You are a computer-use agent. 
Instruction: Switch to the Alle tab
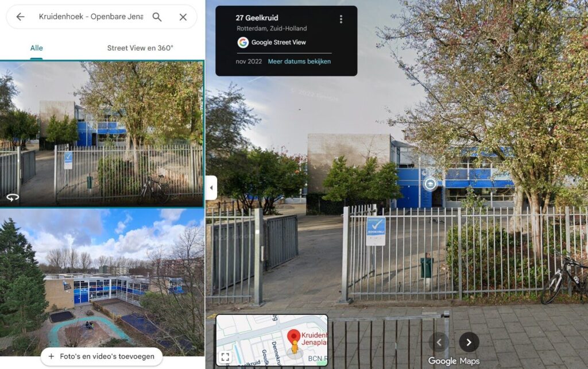36,48
